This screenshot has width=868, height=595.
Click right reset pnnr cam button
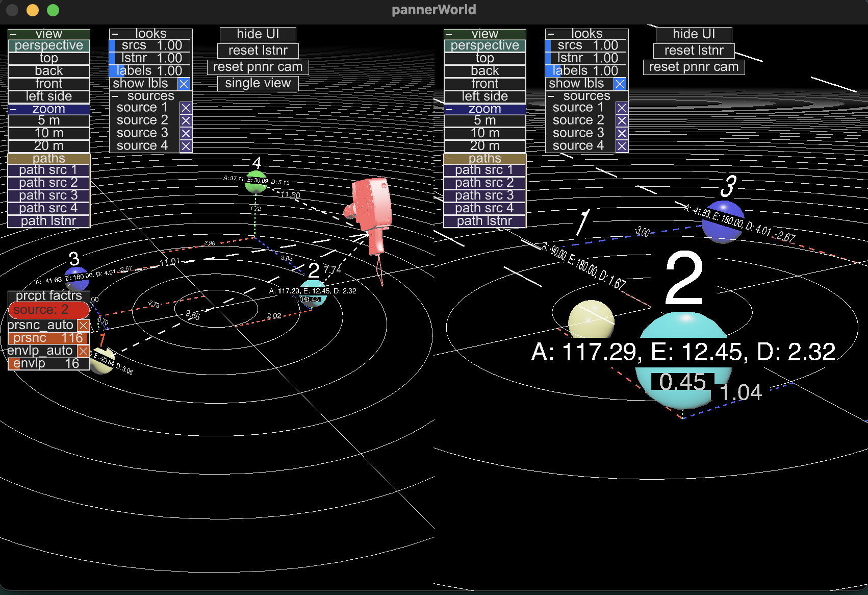click(x=694, y=67)
